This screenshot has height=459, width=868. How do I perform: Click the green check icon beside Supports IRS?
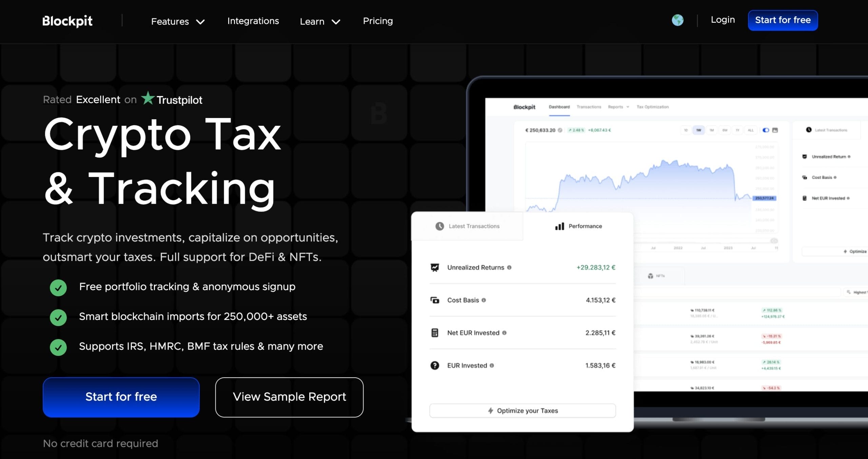[x=58, y=347]
